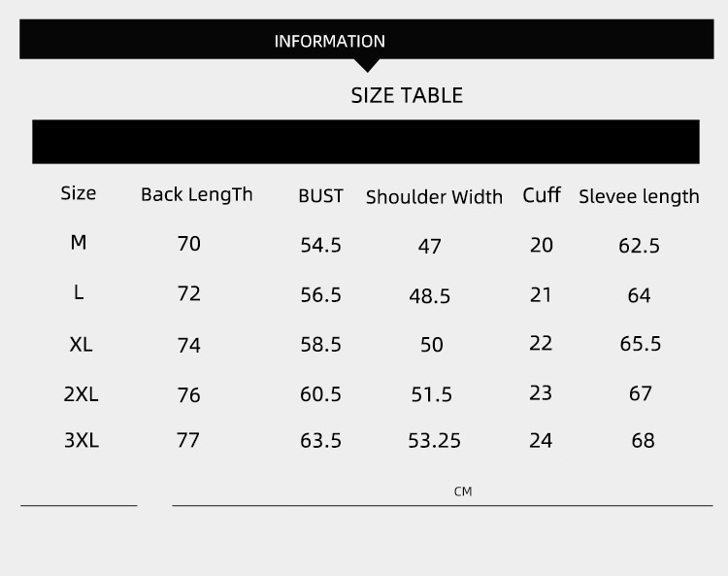
Task: Click the 53.25 shoulder width value
Action: tap(434, 441)
